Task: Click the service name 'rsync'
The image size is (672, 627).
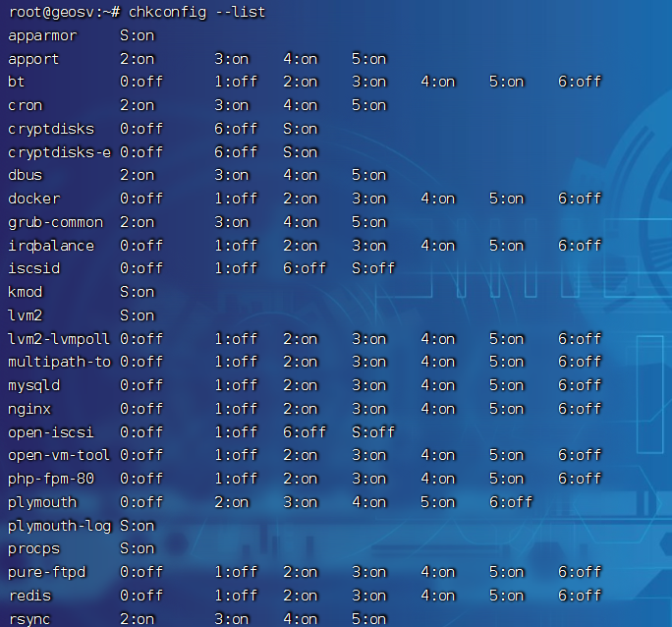Action: (29, 619)
